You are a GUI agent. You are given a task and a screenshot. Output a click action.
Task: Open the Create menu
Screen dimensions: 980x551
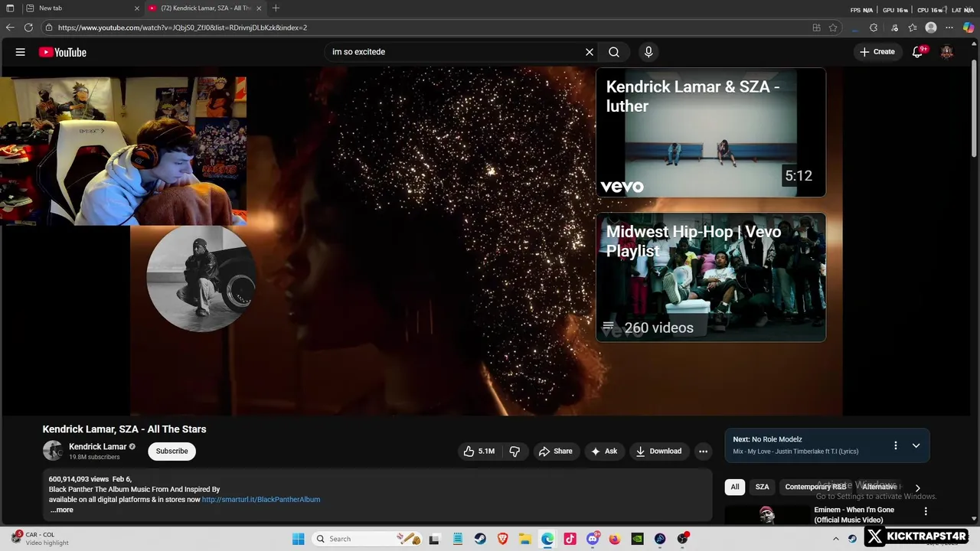click(877, 52)
